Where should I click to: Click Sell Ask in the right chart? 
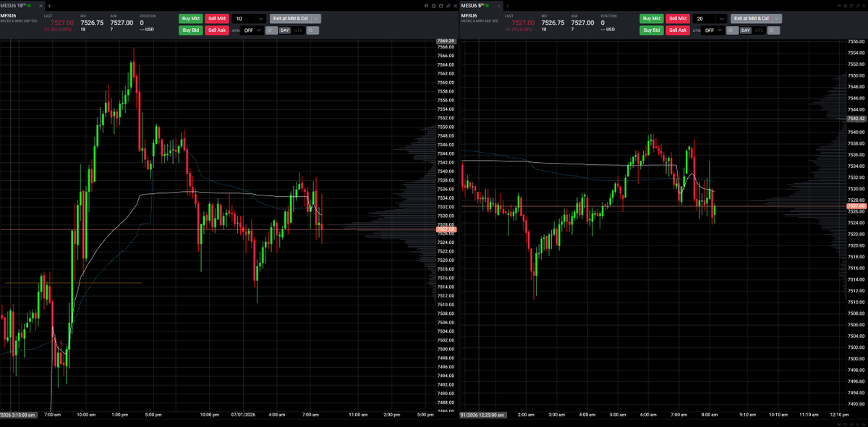click(678, 30)
